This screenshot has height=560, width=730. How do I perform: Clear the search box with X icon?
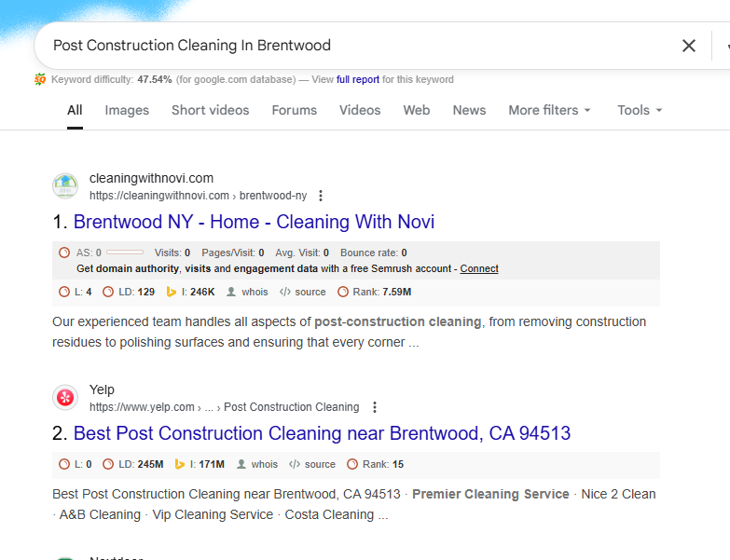coord(689,46)
